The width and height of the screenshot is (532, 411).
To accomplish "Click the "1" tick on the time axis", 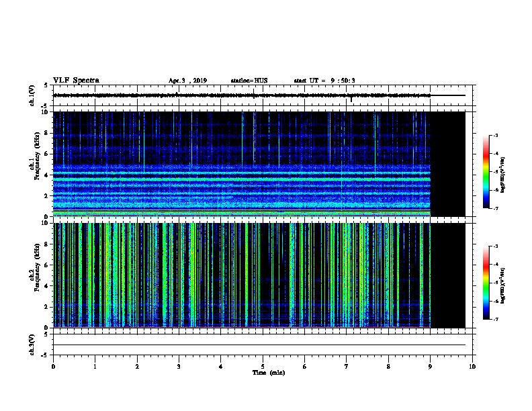I will click(x=95, y=367).
